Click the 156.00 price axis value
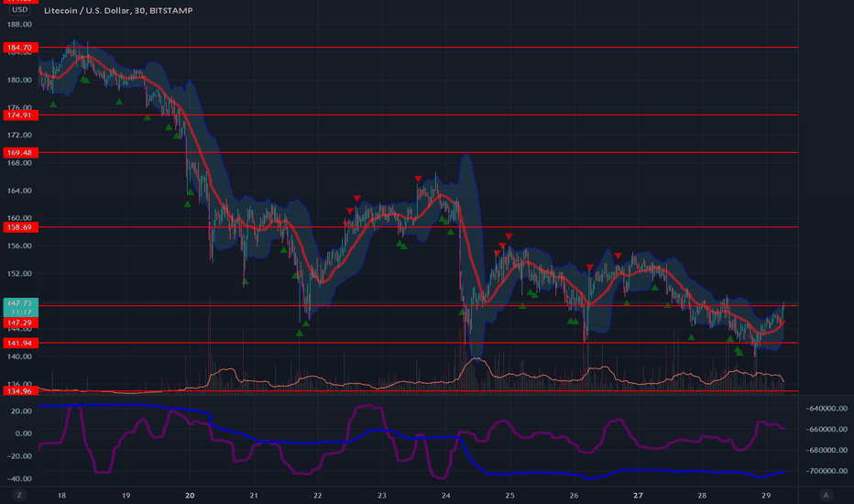The height and width of the screenshot is (504, 854). pos(19,246)
